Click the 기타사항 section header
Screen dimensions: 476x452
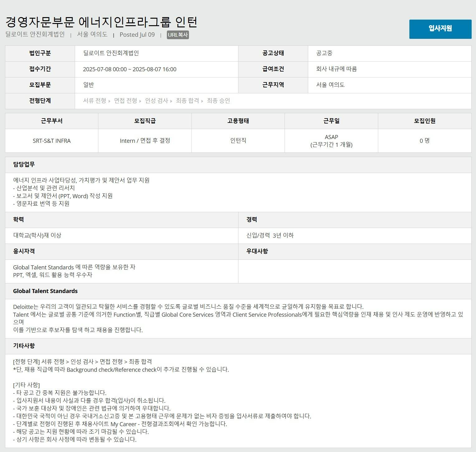(238, 346)
